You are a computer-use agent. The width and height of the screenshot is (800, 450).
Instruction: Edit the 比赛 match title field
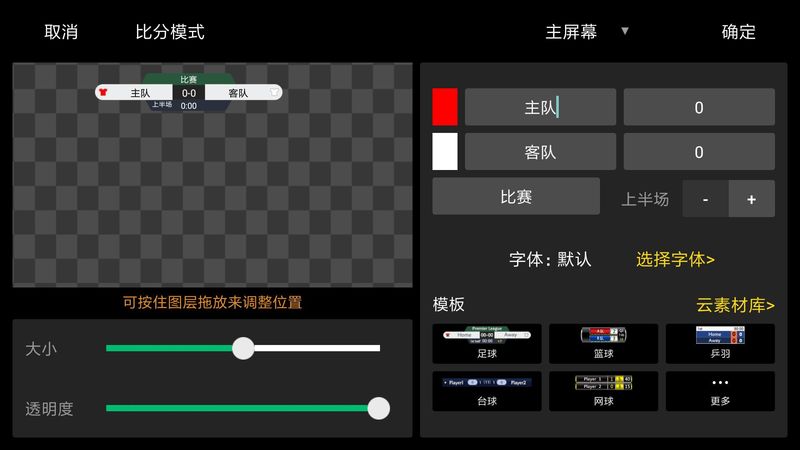516,196
